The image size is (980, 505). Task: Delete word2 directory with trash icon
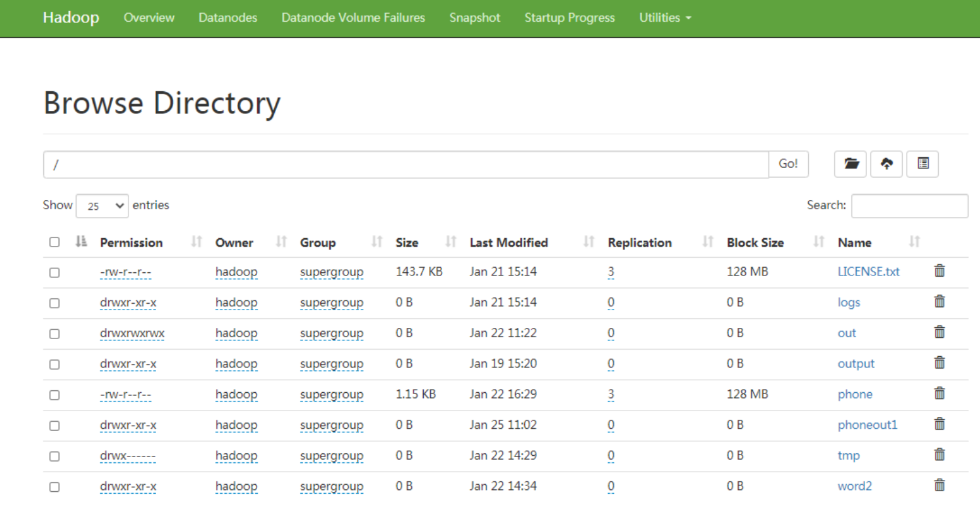[x=939, y=485]
